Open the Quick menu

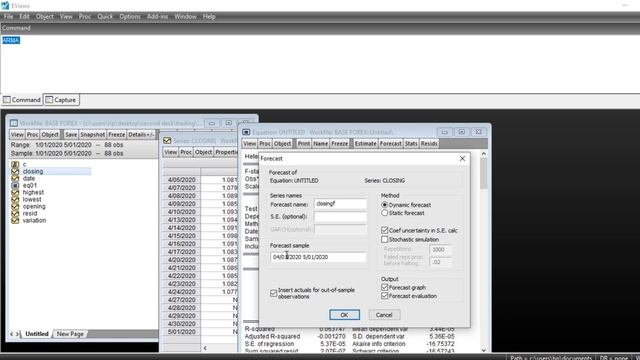105,16
